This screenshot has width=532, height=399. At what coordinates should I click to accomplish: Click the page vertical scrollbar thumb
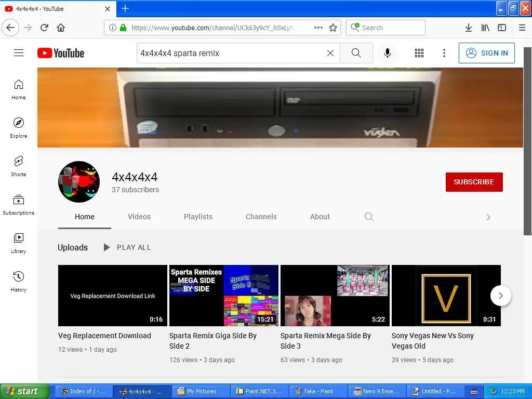[527, 141]
